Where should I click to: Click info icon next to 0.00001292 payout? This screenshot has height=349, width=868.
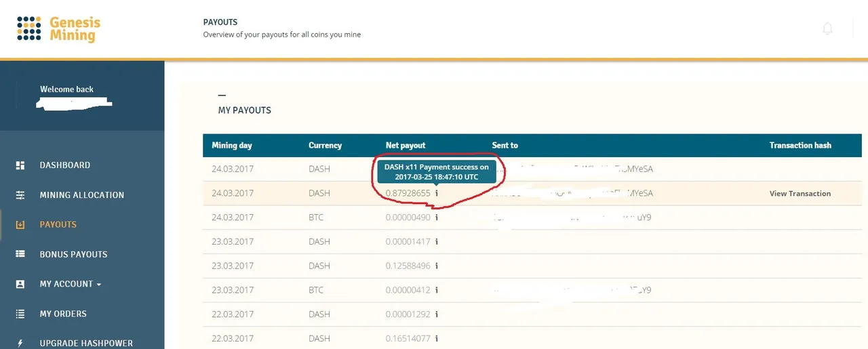tap(437, 314)
